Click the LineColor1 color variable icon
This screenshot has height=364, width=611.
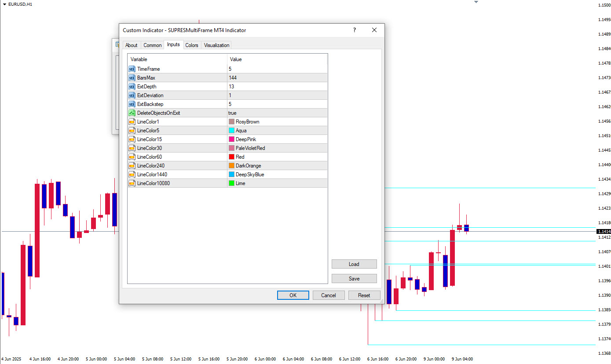click(132, 122)
